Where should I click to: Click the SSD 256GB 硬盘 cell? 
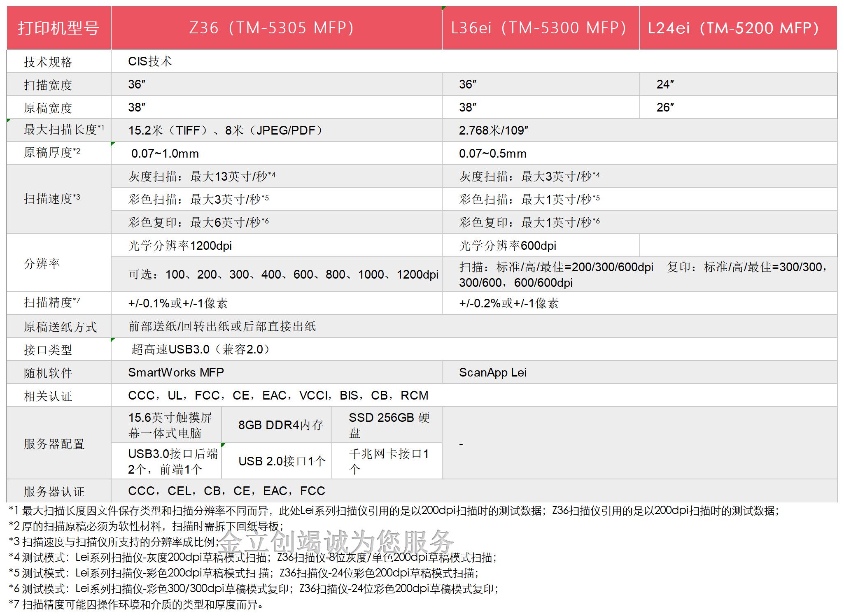tap(387, 425)
